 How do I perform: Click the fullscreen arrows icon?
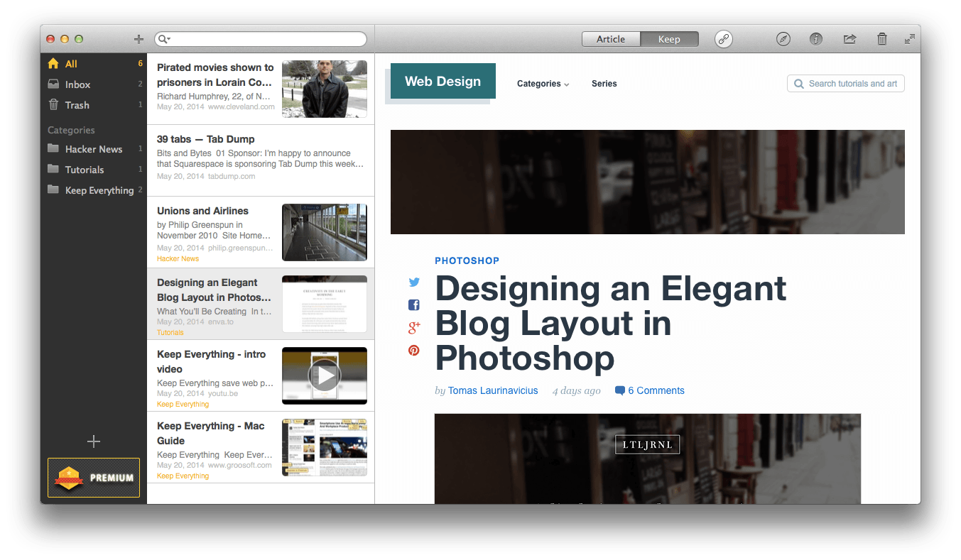click(x=910, y=39)
